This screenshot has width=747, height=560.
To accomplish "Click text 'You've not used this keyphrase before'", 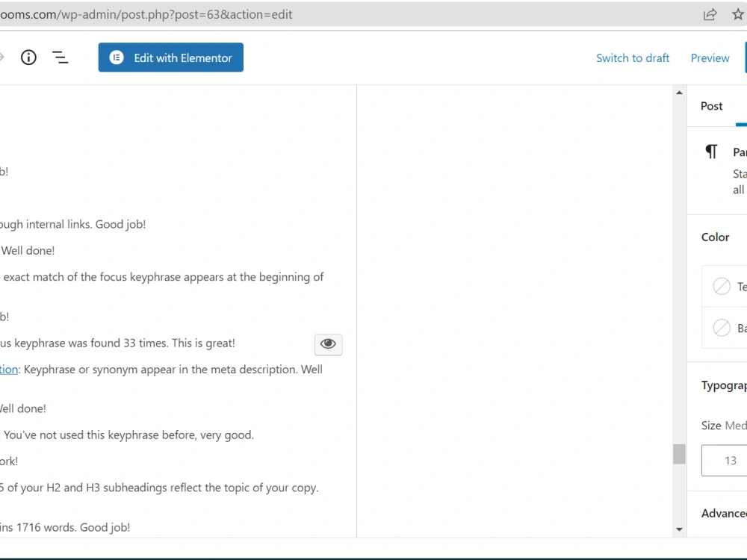I will tap(98, 435).
